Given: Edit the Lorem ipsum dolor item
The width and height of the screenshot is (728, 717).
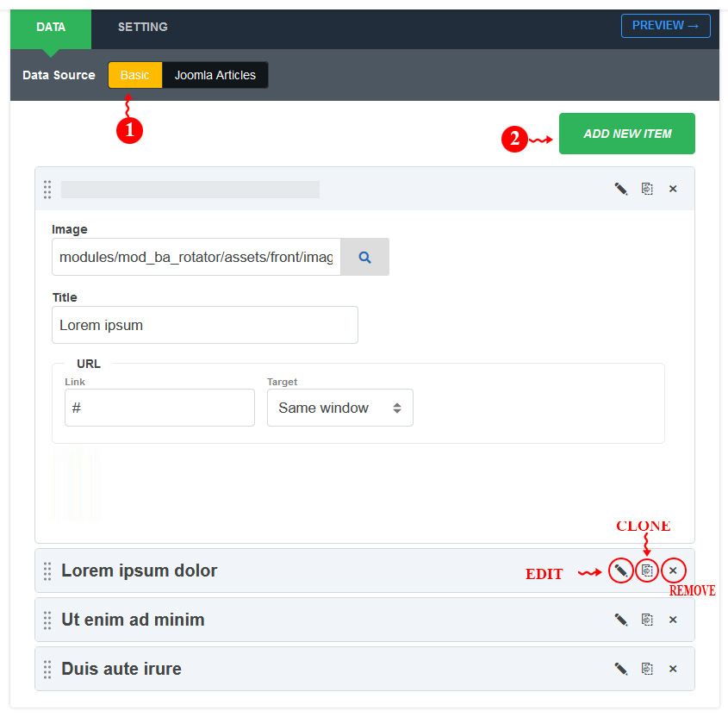Looking at the screenshot, I should [x=621, y=570].
